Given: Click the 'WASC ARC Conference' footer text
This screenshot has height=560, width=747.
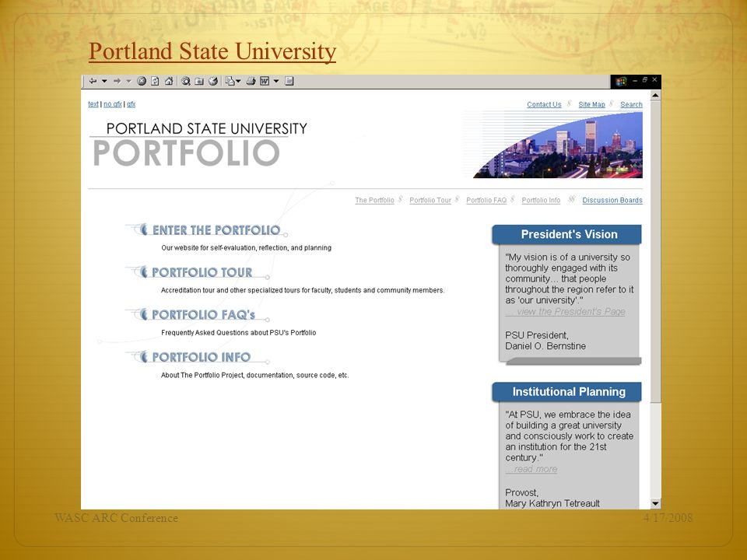Looking at the screenshot, I should point(116,518).
